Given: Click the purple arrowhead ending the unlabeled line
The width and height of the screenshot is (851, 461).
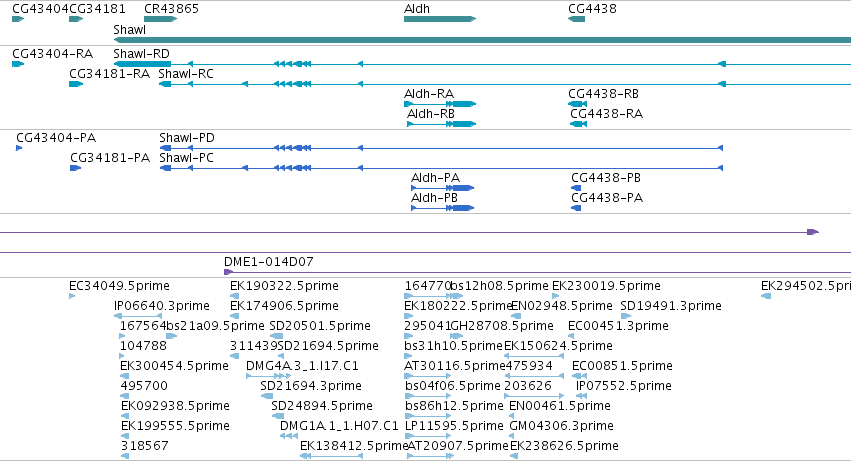Looking at the screenshot, I should click(x=812, y=232).
